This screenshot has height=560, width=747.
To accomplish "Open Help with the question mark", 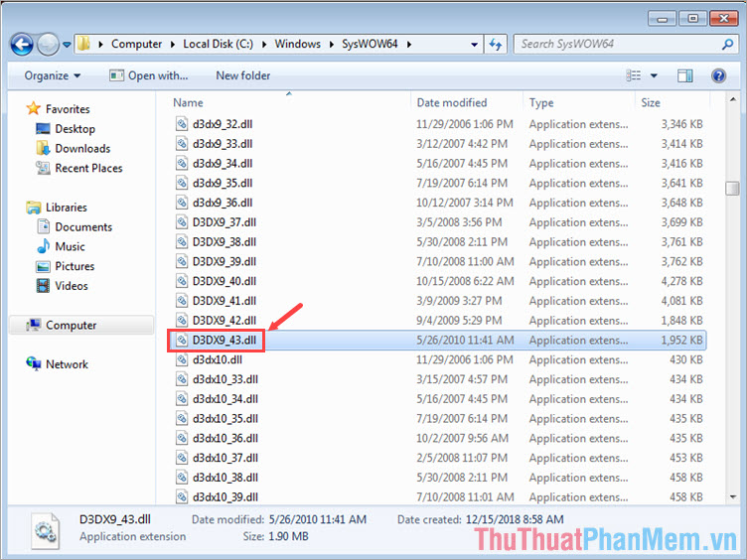I will (718, 75).
